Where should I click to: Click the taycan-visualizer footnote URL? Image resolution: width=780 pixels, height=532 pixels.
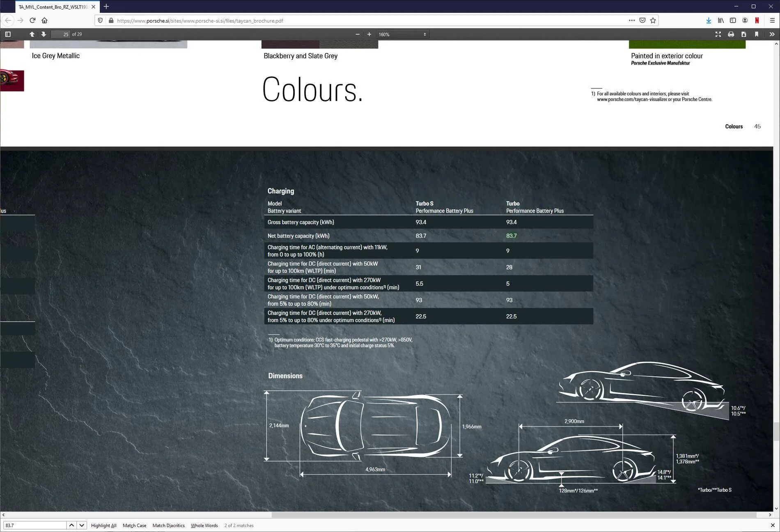pyautogui.click(x=631, y=99)
